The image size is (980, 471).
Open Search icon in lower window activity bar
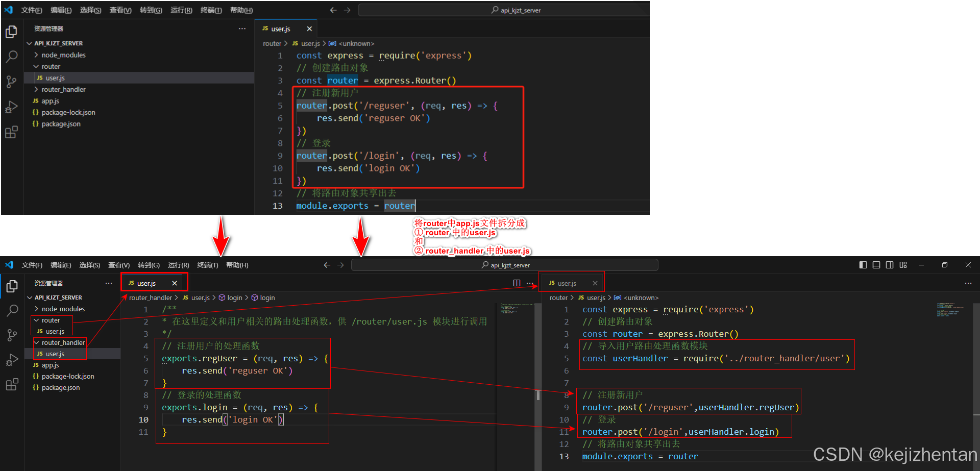12,310
